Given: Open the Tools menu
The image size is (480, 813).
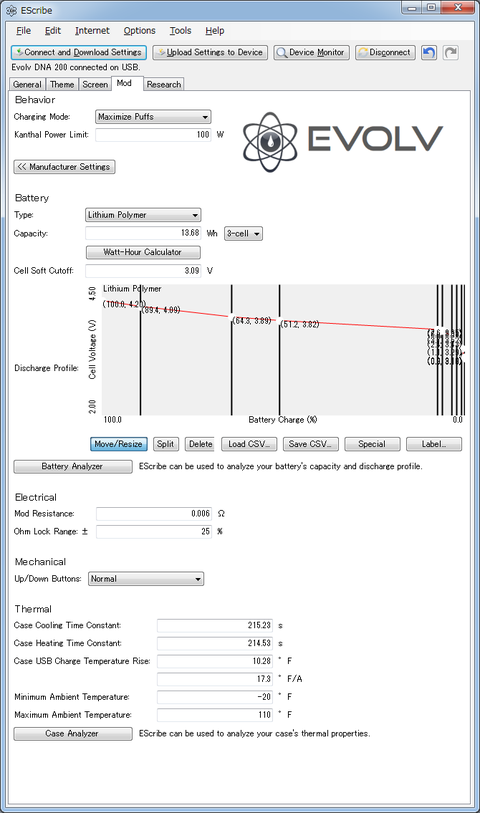Looking at the screenshot, I should pyautogui.click(x=180, y=31).
